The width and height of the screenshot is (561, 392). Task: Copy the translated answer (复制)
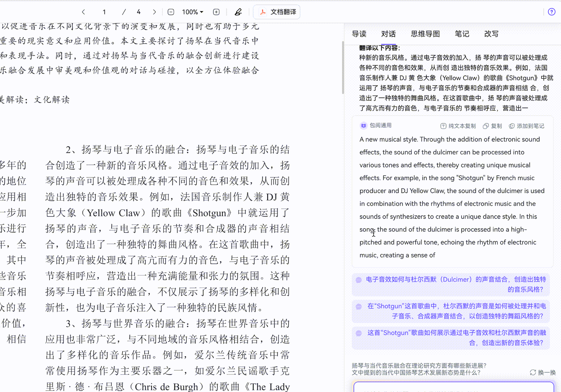click(492, 126)
